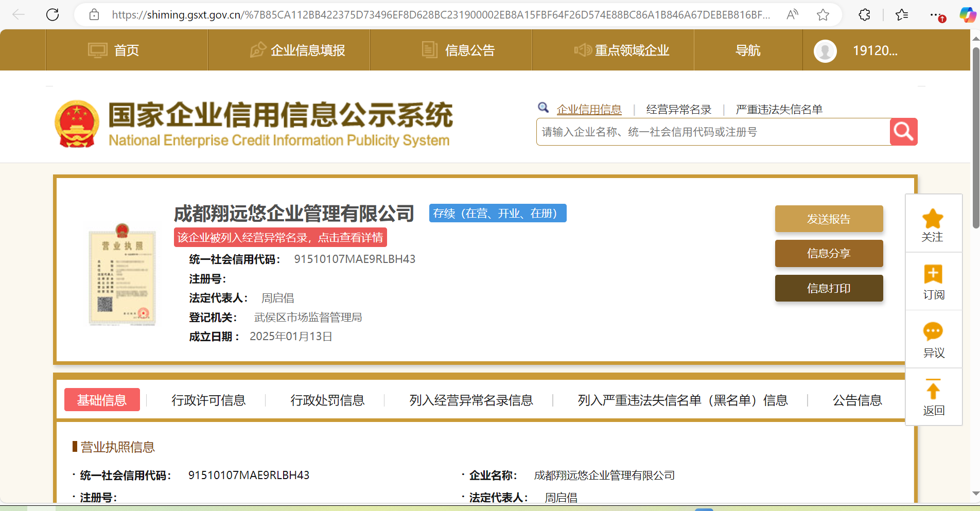Click the 关注 star icon
This screenshot has width=980, height=511.
pyautogui.click(x=932, y=219)
